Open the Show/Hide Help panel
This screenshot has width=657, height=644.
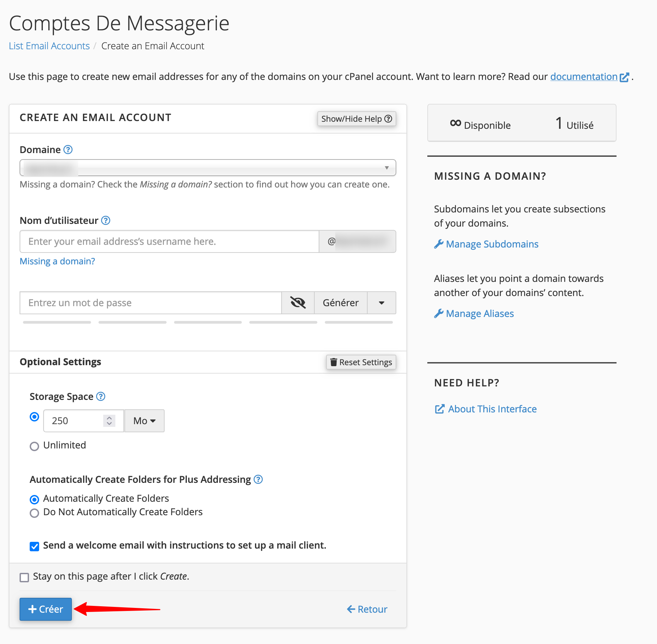coord(356,119)
